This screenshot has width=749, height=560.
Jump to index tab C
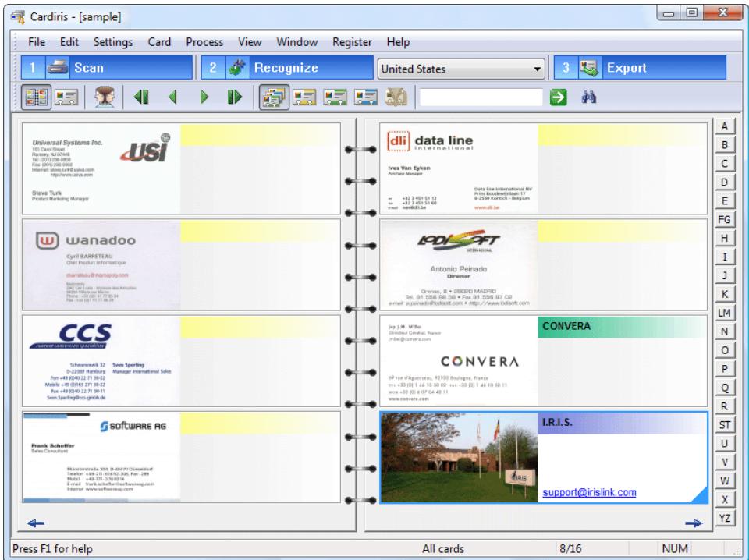coord(725,164)
